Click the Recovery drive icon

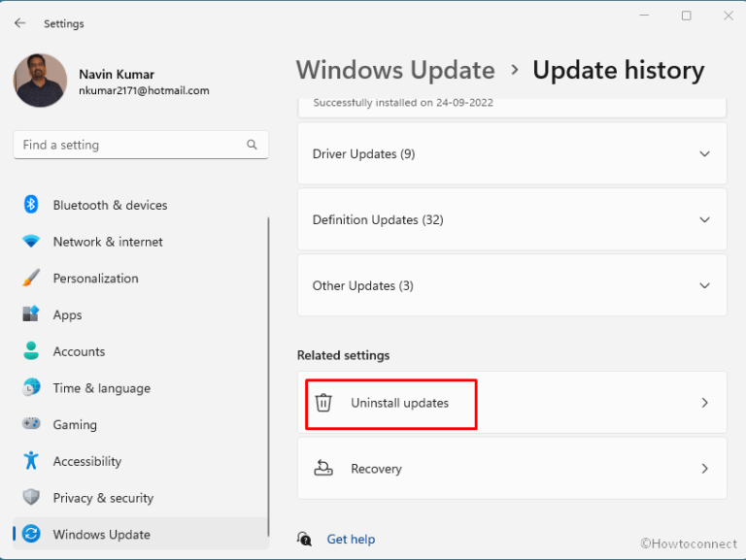[x=323, y=468]
